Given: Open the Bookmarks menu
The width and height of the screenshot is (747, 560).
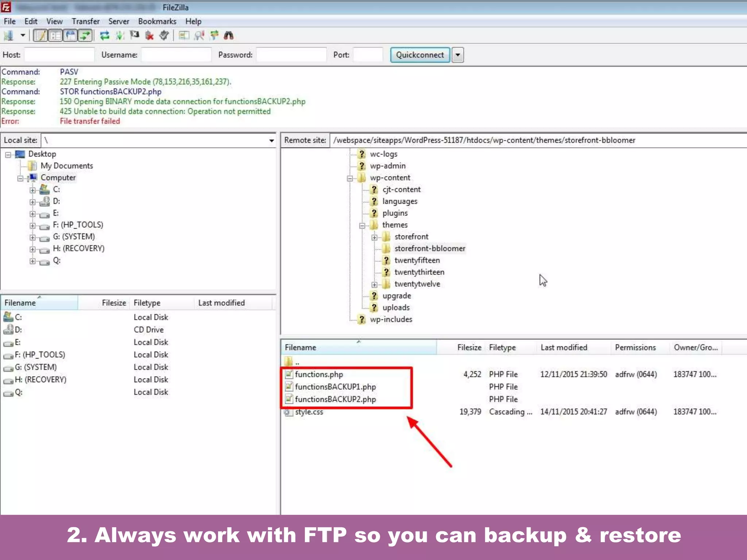Looking at the screenshot, I should click(x=157, y=21).
